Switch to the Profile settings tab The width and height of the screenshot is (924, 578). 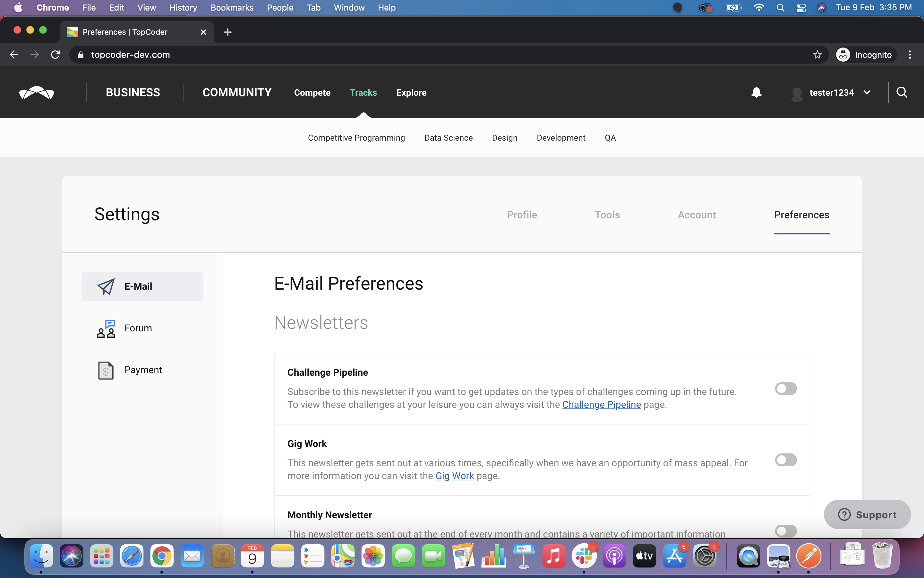[x=522, y=215]
